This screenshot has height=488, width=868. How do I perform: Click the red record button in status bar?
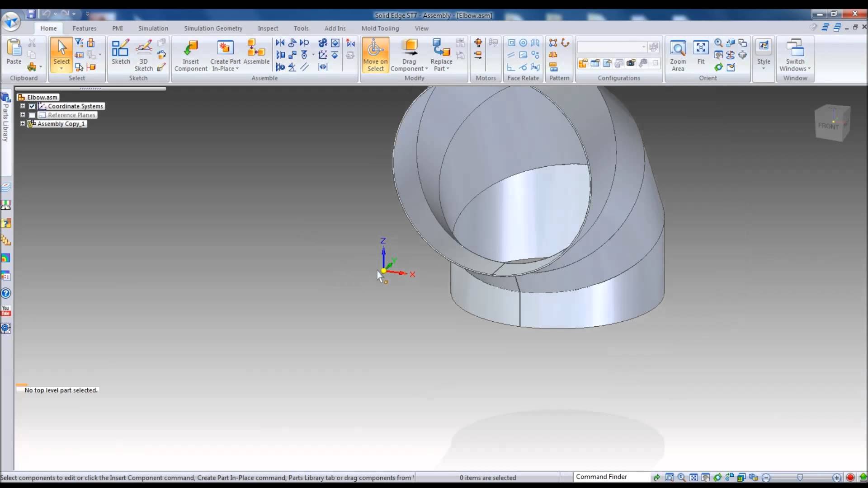point(850,477)
